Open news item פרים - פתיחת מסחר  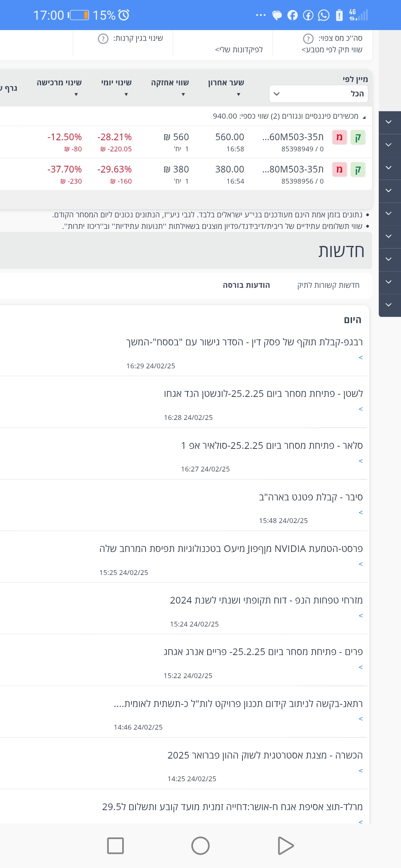pos(263,652)
